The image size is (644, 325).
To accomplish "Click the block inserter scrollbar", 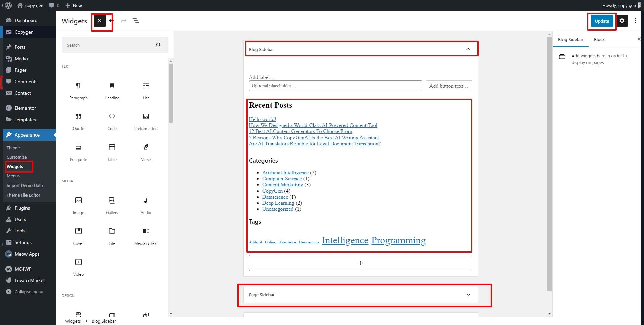I will point(171,94).
